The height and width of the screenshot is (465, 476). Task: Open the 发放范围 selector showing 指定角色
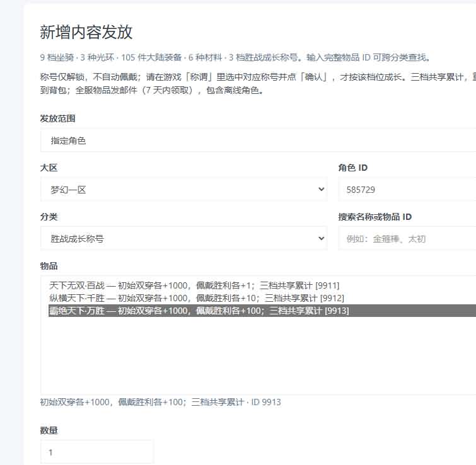coord(258,141)
